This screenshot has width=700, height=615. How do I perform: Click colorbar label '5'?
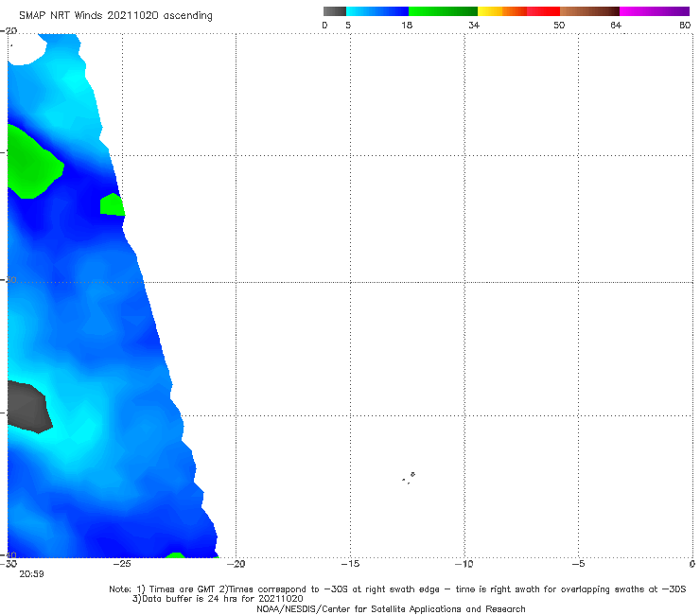348,25
